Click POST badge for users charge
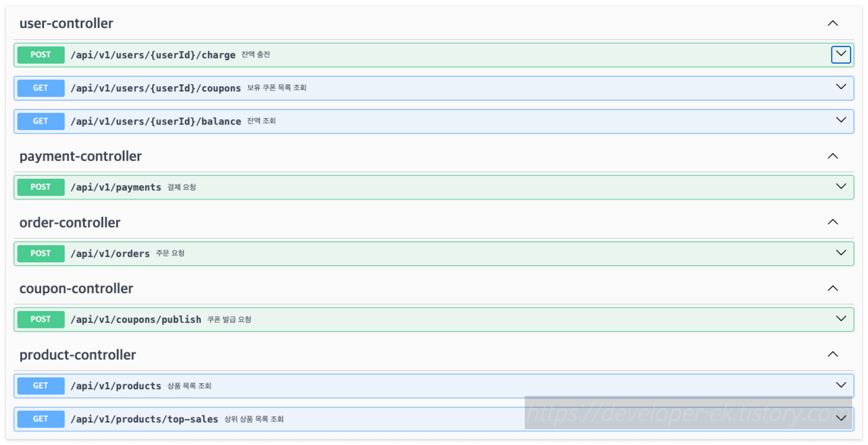The image size is (868, 445). point(41,55)
